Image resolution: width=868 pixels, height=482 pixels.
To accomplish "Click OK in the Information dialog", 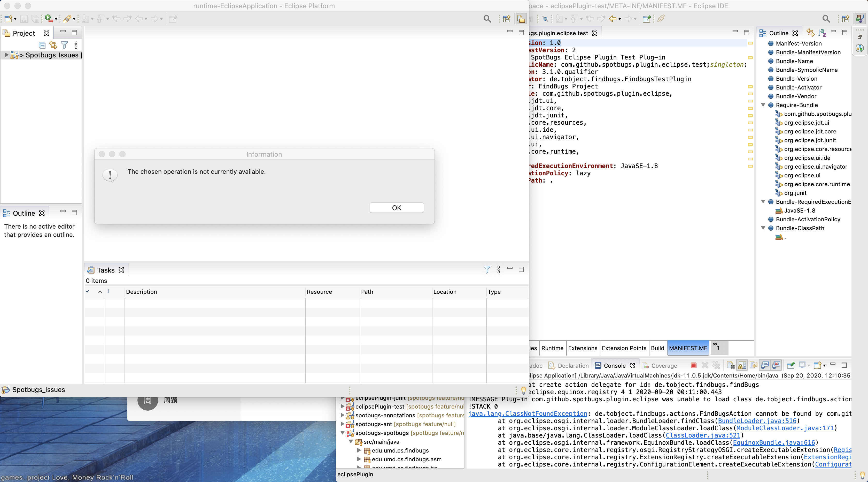I will [397, 208].
